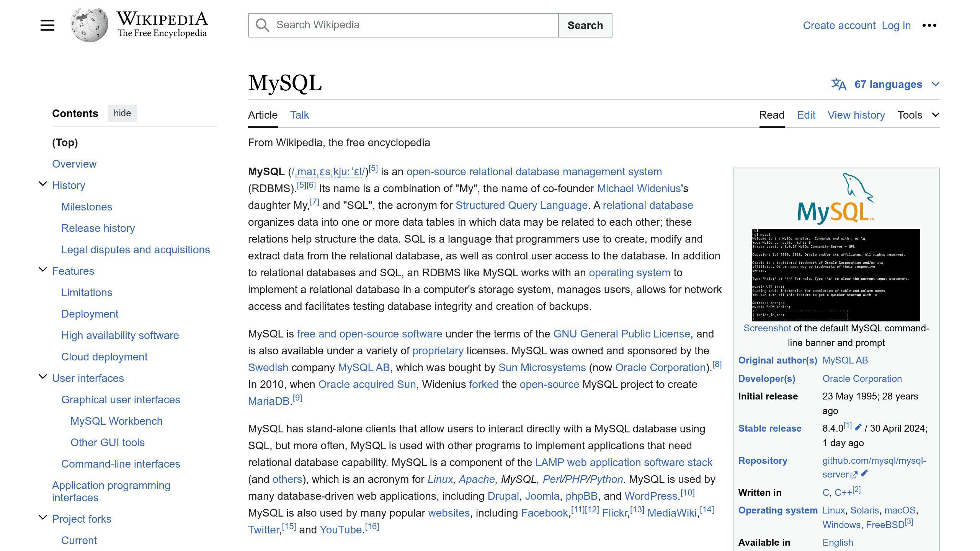Image resolution: width=980 pixels, height=551 pixels.
Task: Collapse the Project forks section in contents
Action: tap(43, 518)
